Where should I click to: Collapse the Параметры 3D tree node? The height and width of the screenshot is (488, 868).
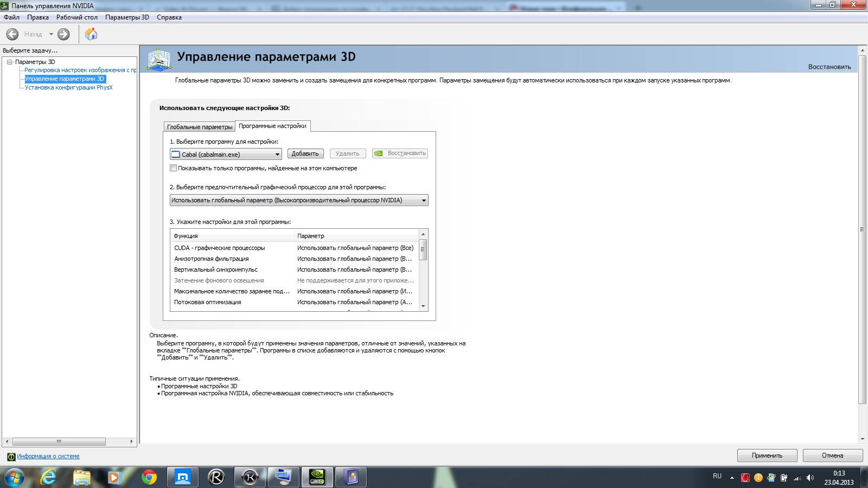pos(10,62)
